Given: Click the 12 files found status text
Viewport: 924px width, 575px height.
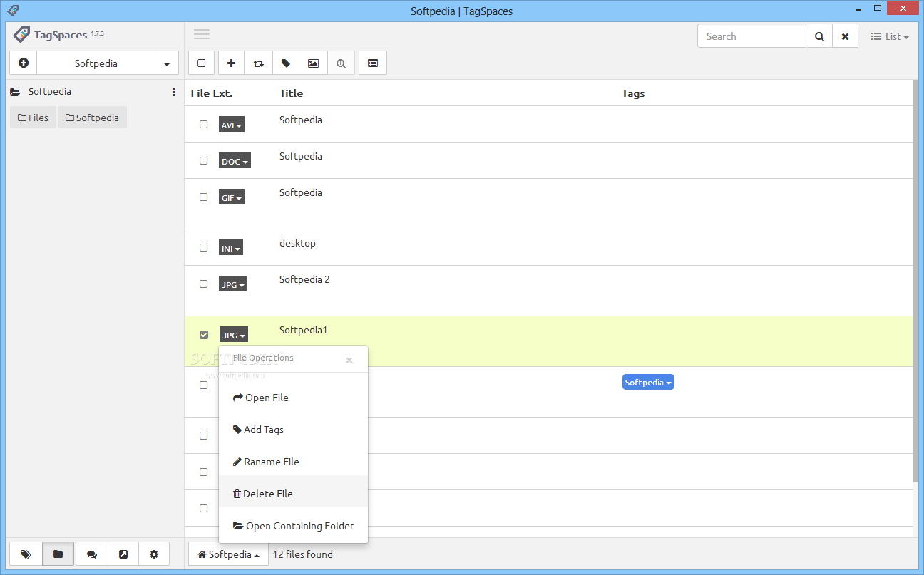Looking at the screenshot, I should (x=302, y=554).
